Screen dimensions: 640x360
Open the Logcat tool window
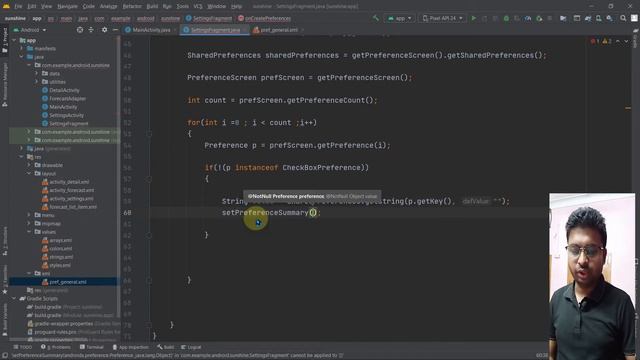click(x=191, y=347)
